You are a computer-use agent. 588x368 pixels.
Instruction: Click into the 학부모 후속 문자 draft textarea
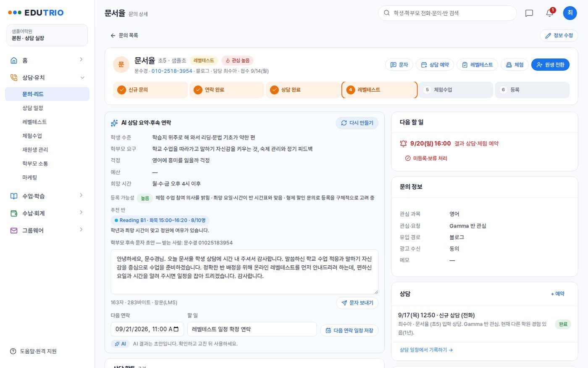click(x=244, y=272)
